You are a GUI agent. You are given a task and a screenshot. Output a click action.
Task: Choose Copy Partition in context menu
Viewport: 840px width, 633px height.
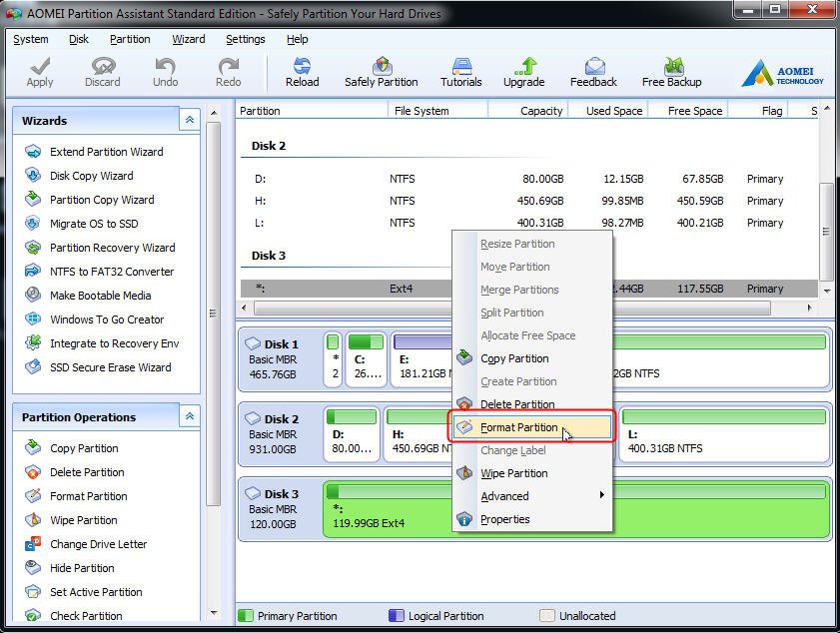click(x=532, y=358)
